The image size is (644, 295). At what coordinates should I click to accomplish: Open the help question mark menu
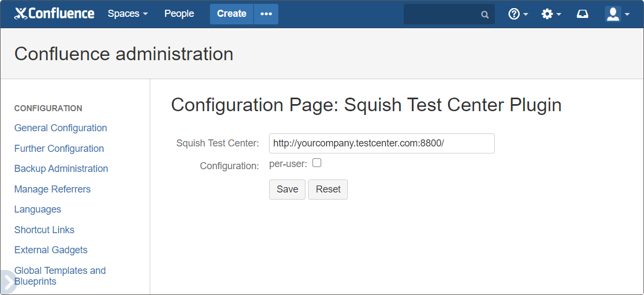[x=518, y=14]
